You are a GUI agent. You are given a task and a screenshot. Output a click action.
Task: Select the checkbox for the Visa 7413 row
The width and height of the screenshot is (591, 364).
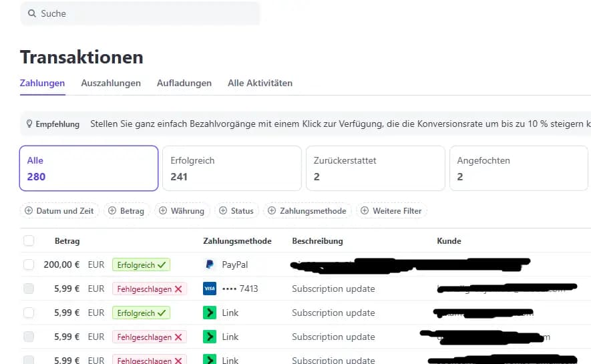(x=29, y=289)
